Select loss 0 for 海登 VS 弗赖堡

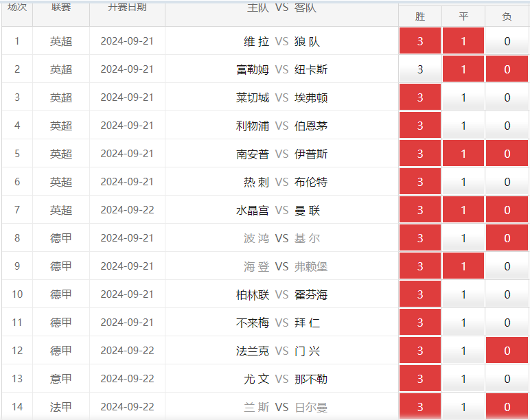[x=507, y=266]
